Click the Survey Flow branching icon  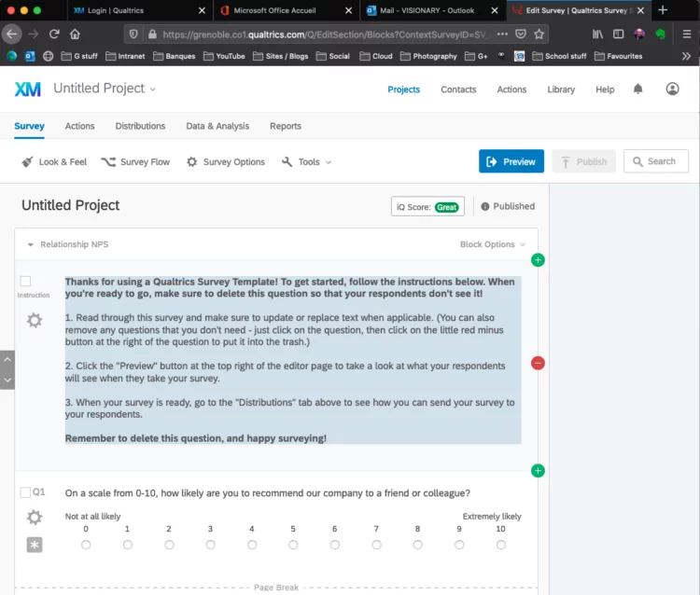108,162
